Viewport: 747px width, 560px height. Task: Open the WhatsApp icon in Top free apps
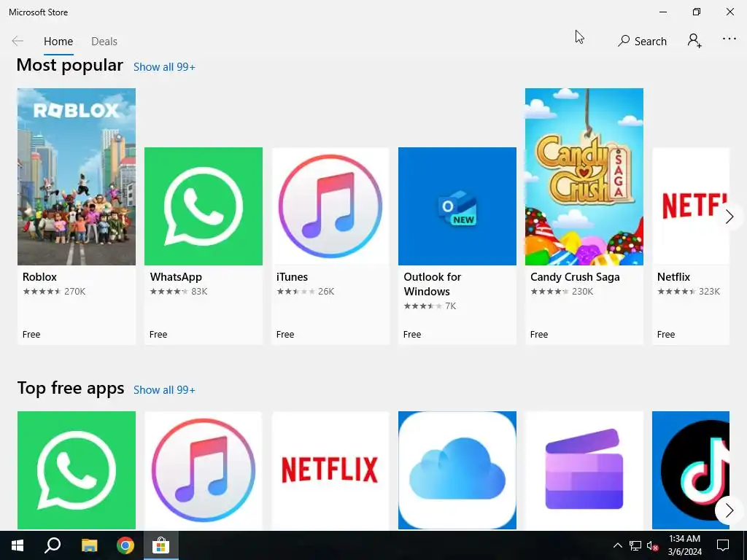point(77,470)
